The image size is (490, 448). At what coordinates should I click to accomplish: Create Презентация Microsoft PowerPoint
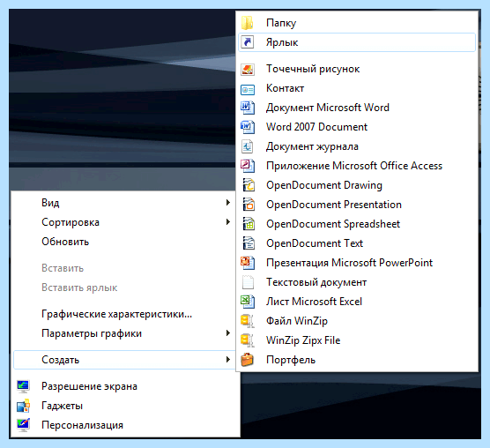(x=357, y=263)
